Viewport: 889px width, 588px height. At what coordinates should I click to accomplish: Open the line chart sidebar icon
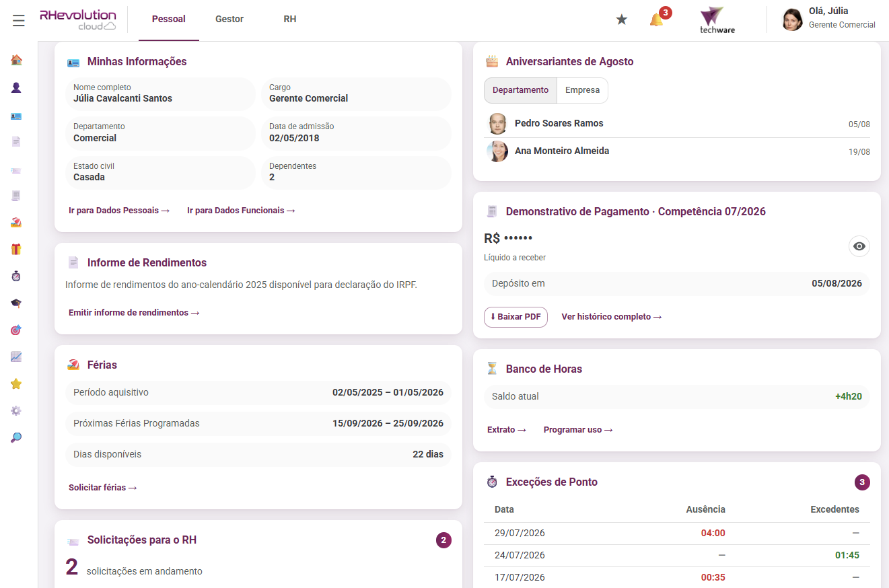pyautogui.click(x=17, y=357)
